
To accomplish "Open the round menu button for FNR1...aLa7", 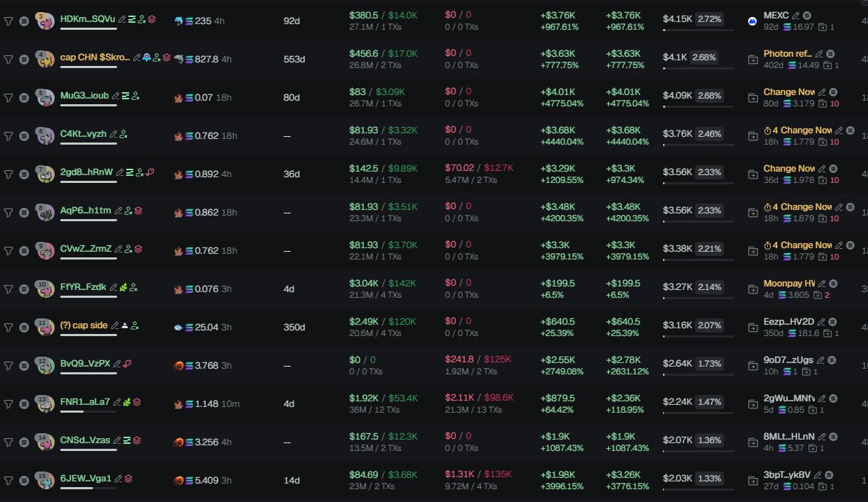I will click(23, 404).
